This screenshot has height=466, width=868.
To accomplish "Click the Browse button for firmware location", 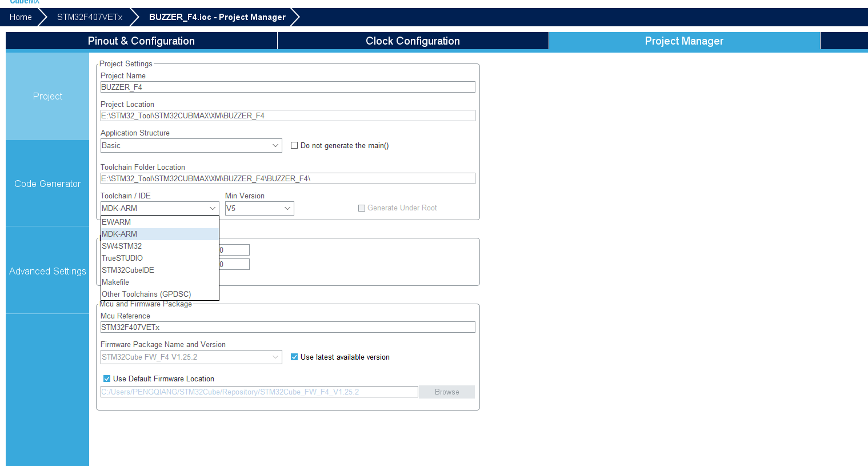I will (447, 392).
